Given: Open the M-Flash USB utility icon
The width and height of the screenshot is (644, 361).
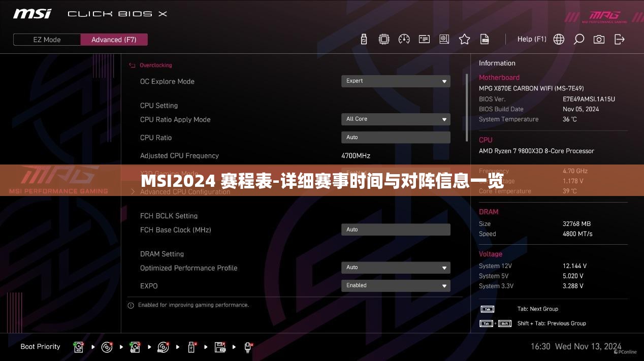Looking at the screenshot, I should pos(364,39).
